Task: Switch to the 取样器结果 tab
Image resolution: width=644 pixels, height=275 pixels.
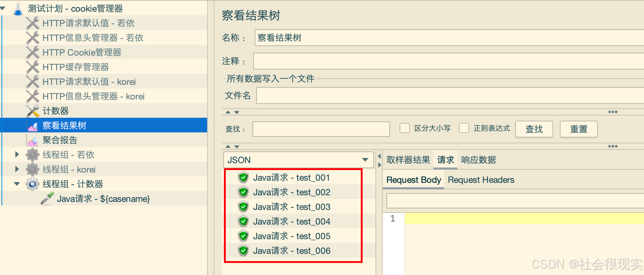Action: click(x=408, y=160)
